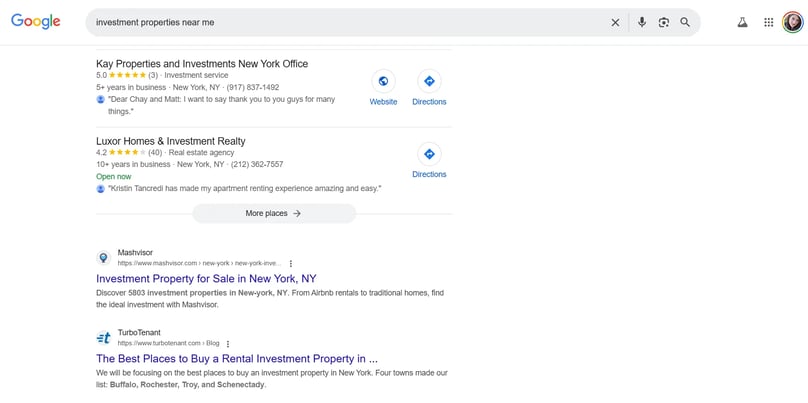Click the TurboTenant favicon icon

click(x=104, y=338)
